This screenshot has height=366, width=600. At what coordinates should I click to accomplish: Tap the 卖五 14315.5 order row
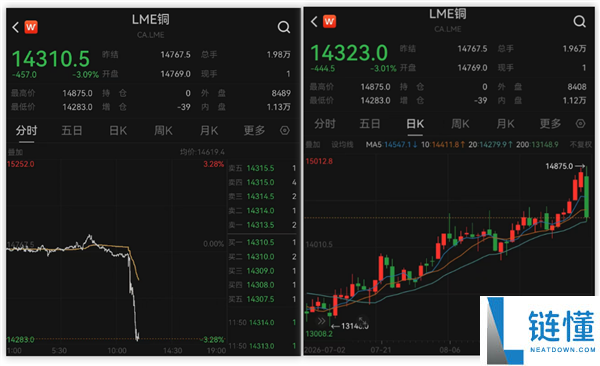pos(262,168)
